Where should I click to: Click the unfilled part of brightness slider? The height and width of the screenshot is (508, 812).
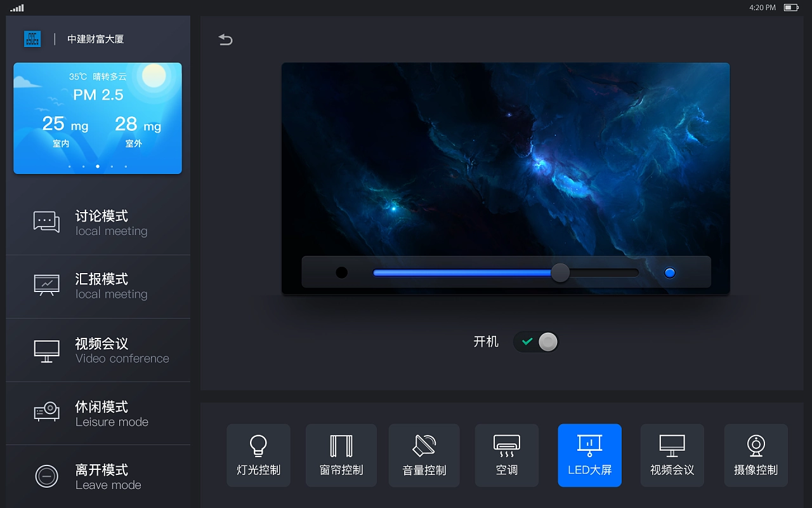605,272
